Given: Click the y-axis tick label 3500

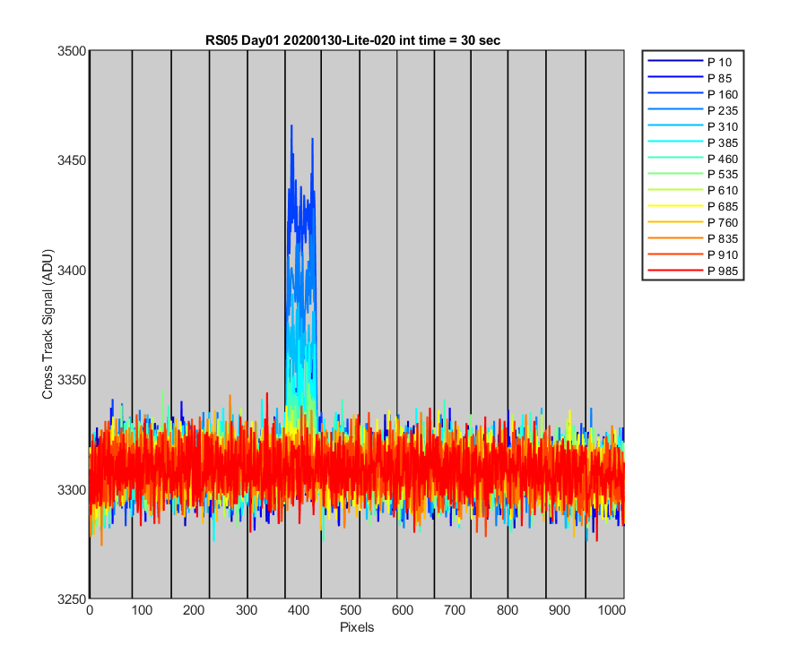Looking at the screenshot, I should [x=71, y=51].
